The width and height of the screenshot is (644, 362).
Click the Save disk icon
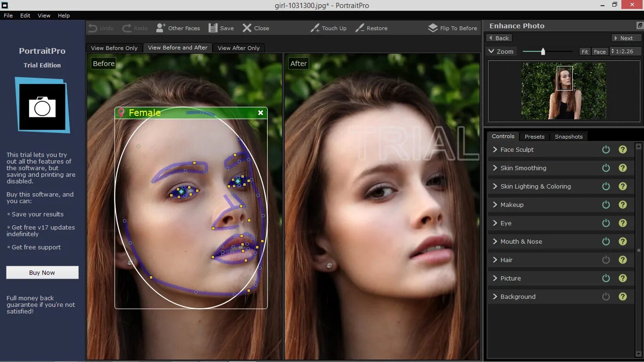[213, 28]
